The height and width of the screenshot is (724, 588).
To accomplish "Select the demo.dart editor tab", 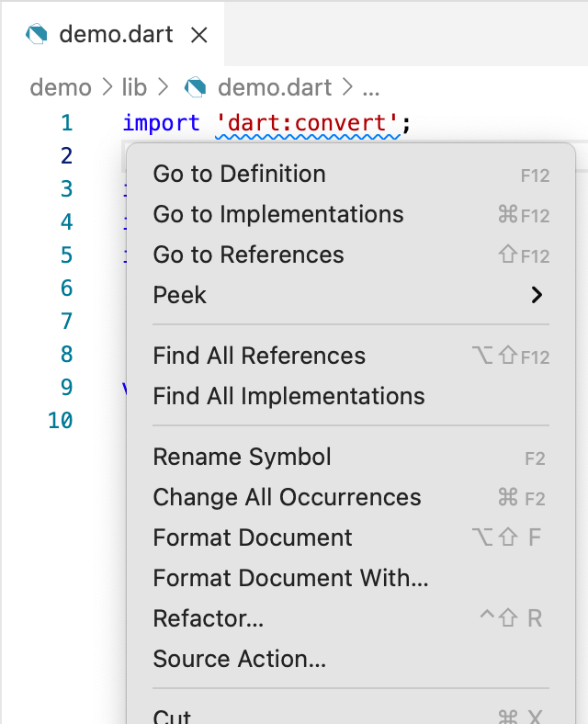I will (x=116, y=35).
